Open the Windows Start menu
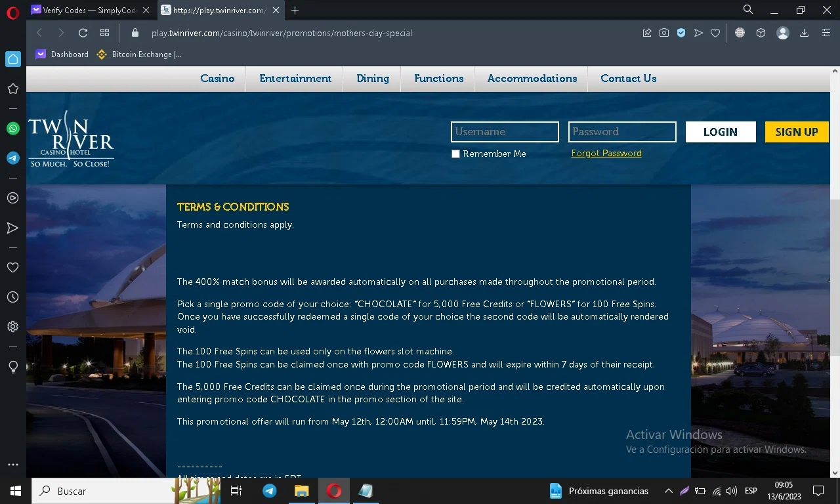Screen dimensions: 840x504 (16, 491)
